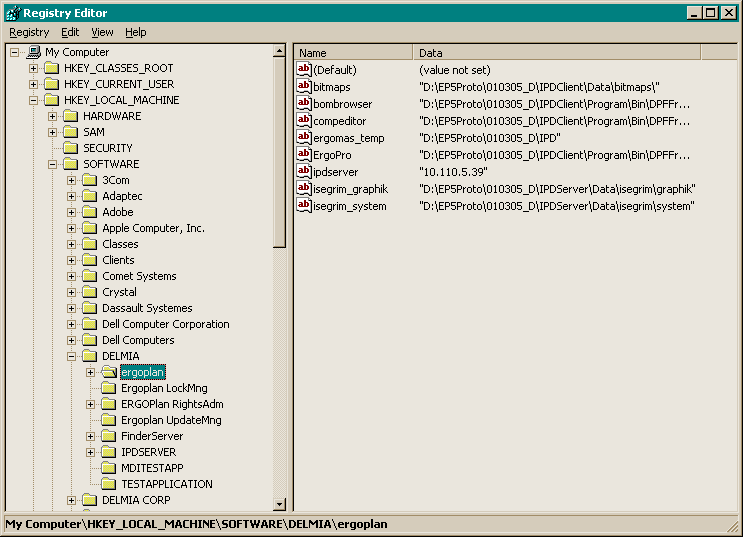
Task: Click the ErgoPro value icon
Action: [305, 155]
